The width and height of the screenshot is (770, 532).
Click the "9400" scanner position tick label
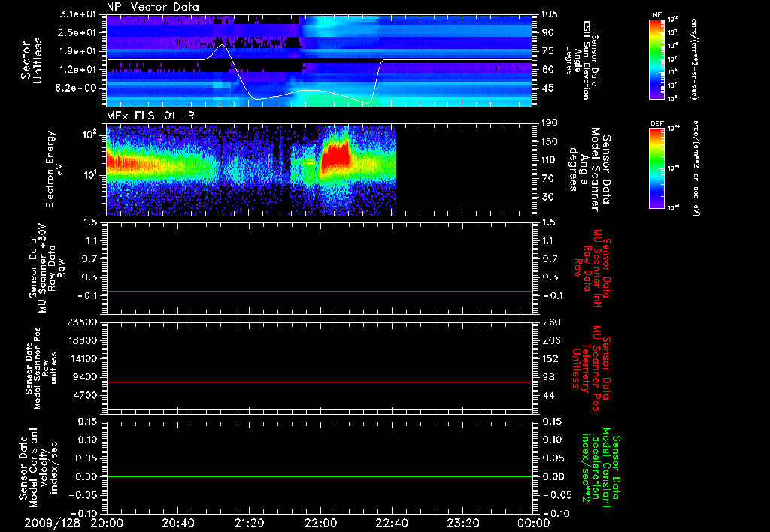tap(86, 377)
